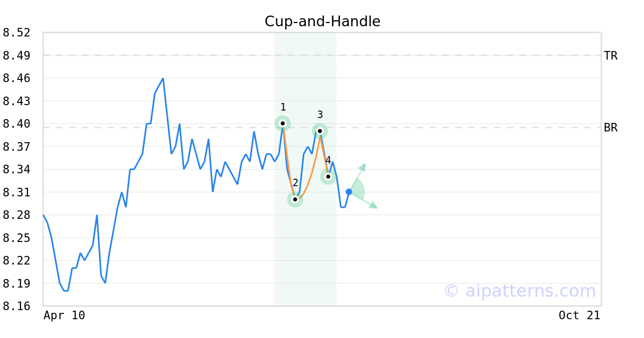
Task: Click the blue current price dot
Action: (x=349, y=192)
